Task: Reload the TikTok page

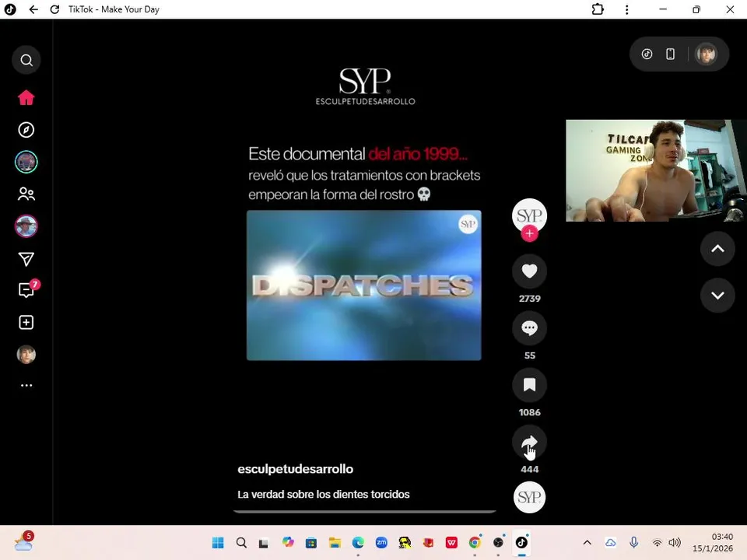Action: tap(54, 9)
